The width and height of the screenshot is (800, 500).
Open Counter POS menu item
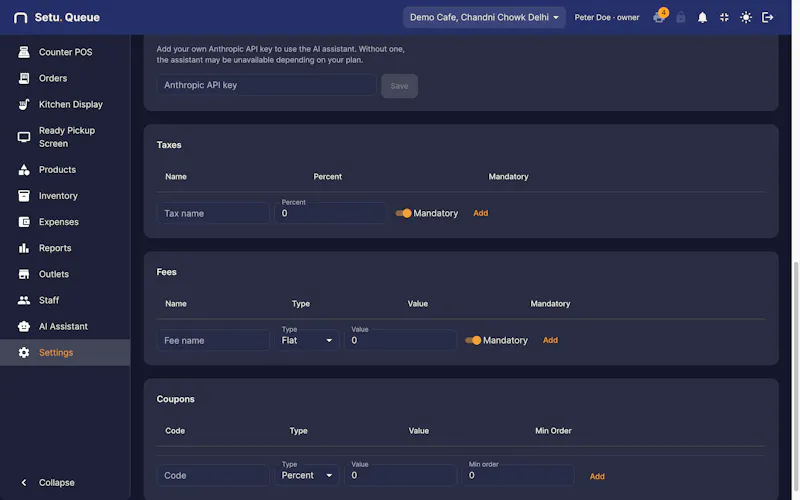[x=65, y=52]
